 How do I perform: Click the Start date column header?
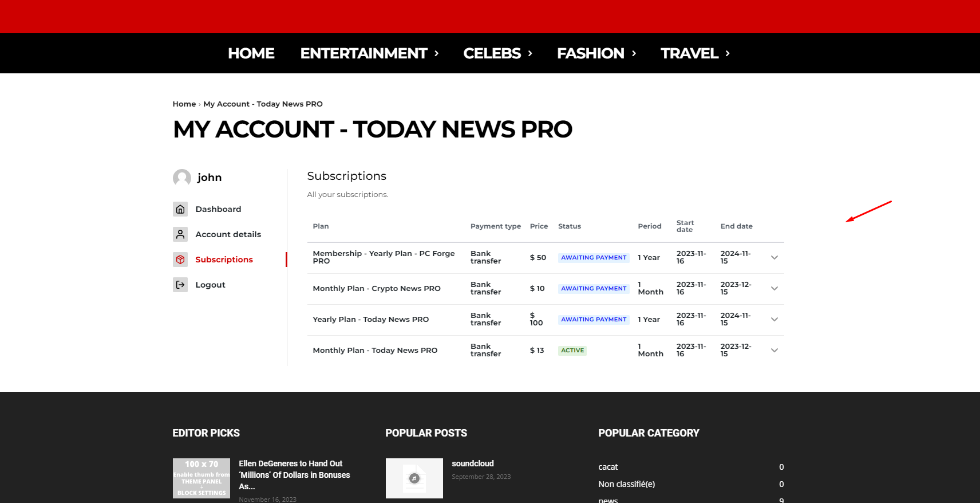click(x=685, y=226)
